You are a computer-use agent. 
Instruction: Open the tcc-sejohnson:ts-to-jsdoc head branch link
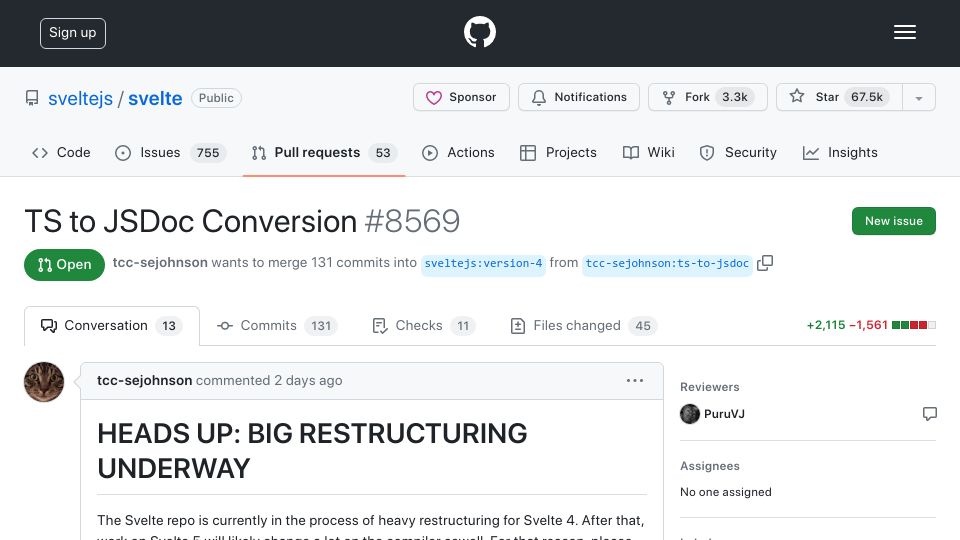coord(667,263)
